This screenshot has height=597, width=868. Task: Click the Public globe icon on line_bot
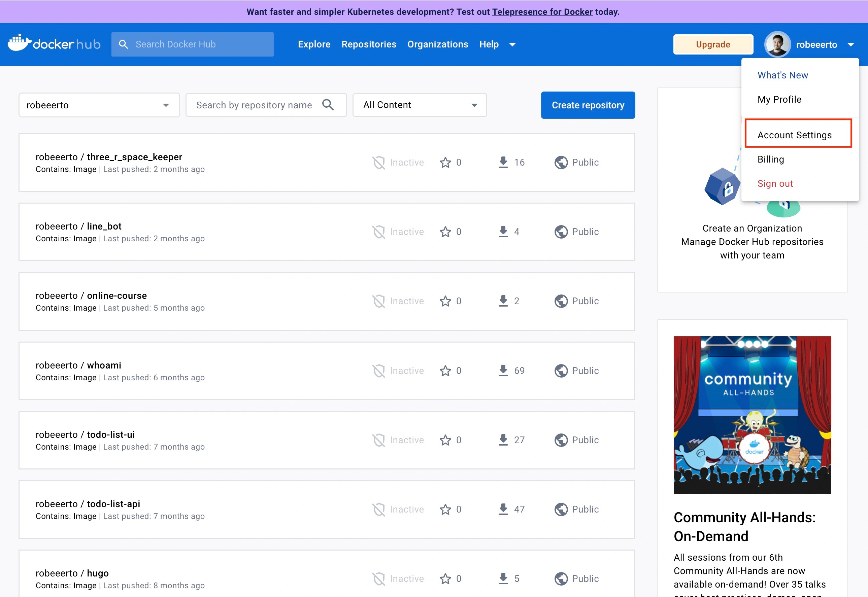pyautogui.click(x=561, y=232)
